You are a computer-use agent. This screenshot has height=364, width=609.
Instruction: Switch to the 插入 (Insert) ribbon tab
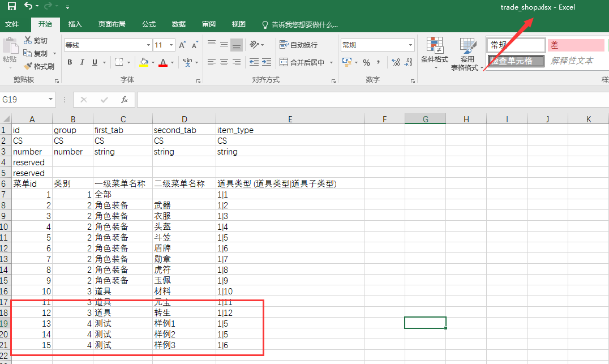click(x=75, y=24)
